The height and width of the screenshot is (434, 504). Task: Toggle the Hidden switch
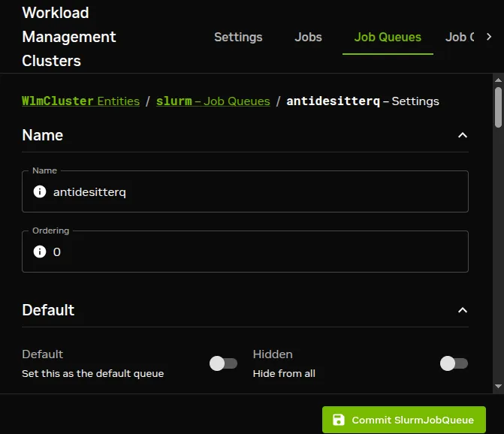pos(454,363)
